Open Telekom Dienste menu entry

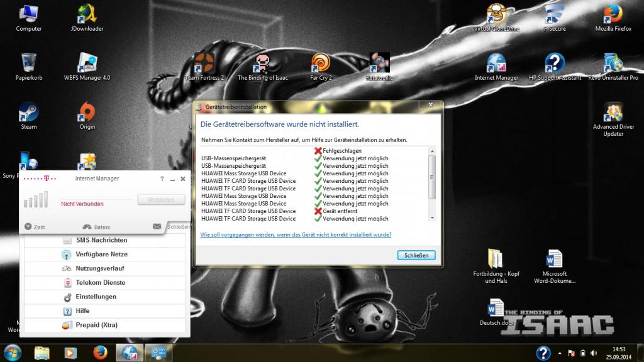tap(105, 282)
